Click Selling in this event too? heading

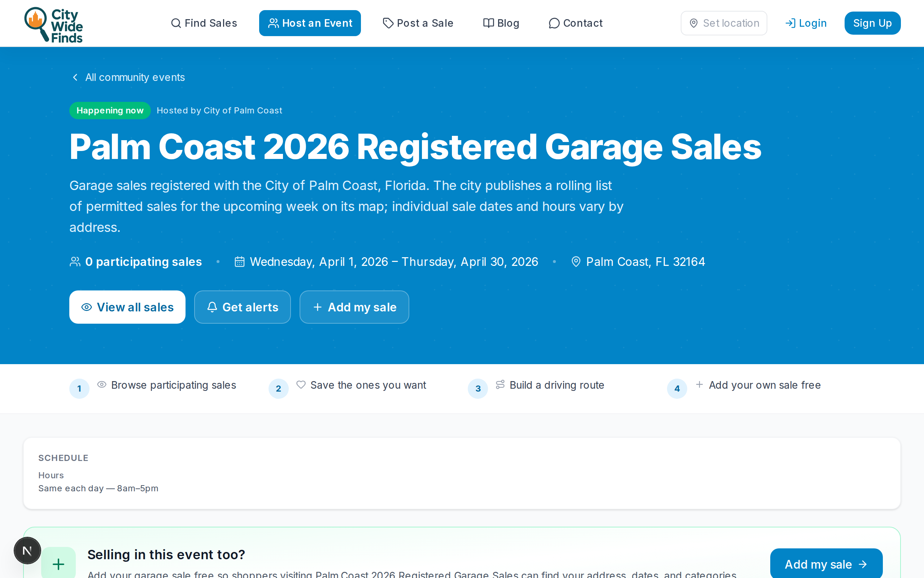[166, 554]
